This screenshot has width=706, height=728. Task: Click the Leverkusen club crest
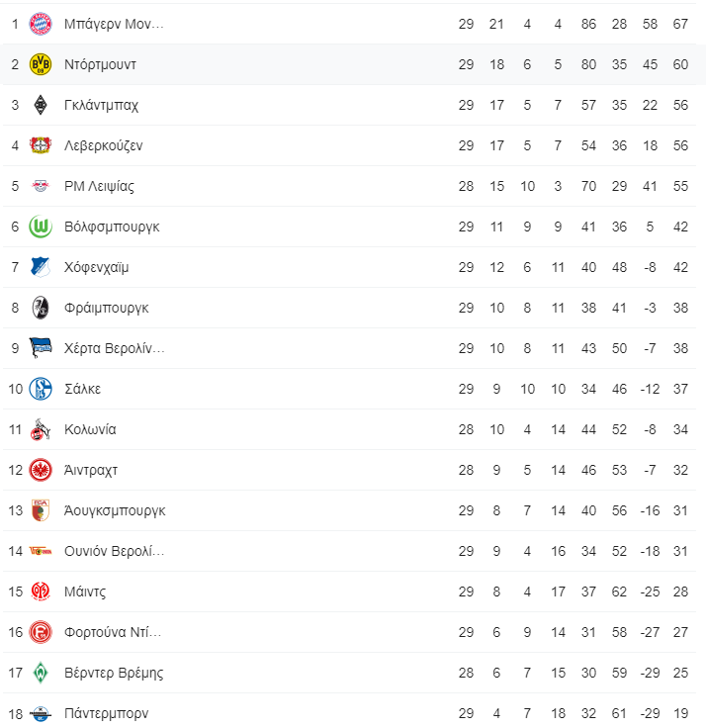pos(41,145)
